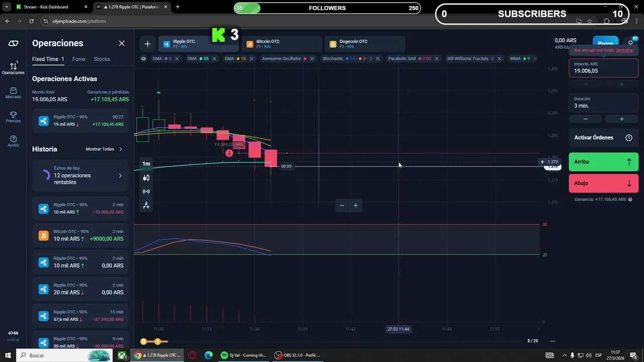Decrease the Importe amount with minus
This screenshot has height=362, width=644.
tap(586, 84)
